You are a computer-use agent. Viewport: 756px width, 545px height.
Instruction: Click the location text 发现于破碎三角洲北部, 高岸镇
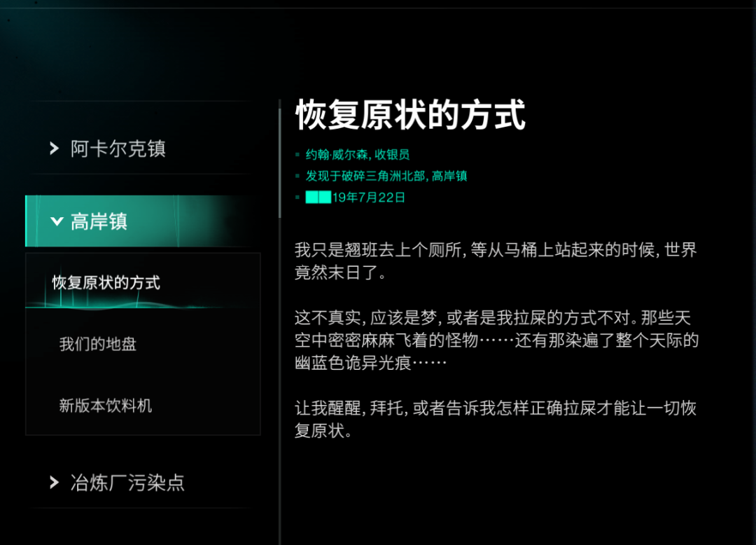386,177
